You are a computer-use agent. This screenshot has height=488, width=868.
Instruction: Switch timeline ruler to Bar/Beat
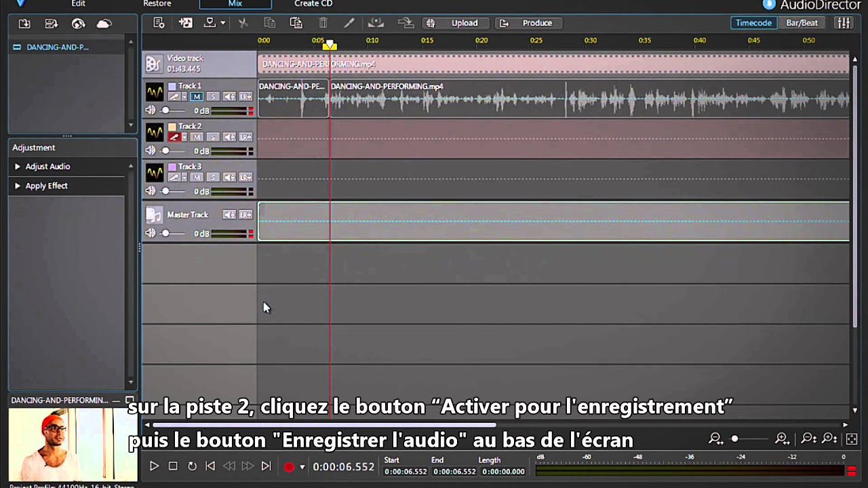(802, 23)
